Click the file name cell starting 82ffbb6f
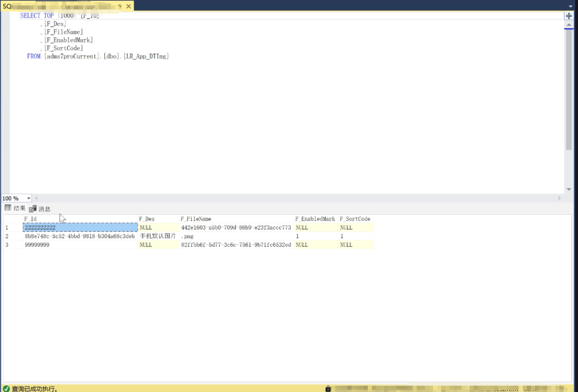Image resolution: width=578 pixels, height=392 pixels. 236,245
